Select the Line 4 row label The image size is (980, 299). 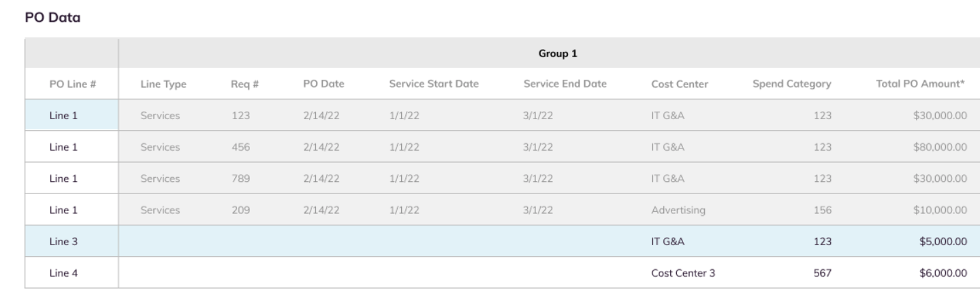[x=63, y=273]
